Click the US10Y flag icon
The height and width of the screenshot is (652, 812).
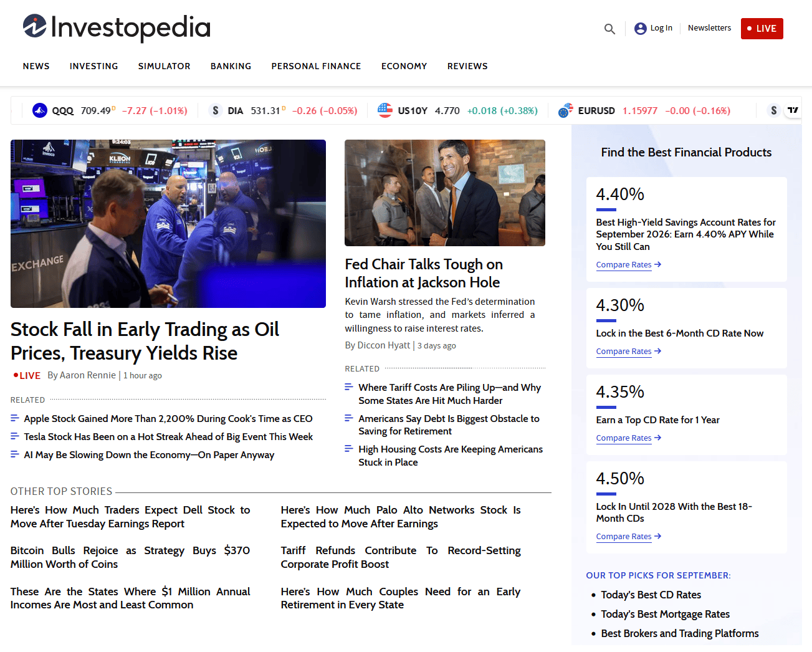coord(385,111)
